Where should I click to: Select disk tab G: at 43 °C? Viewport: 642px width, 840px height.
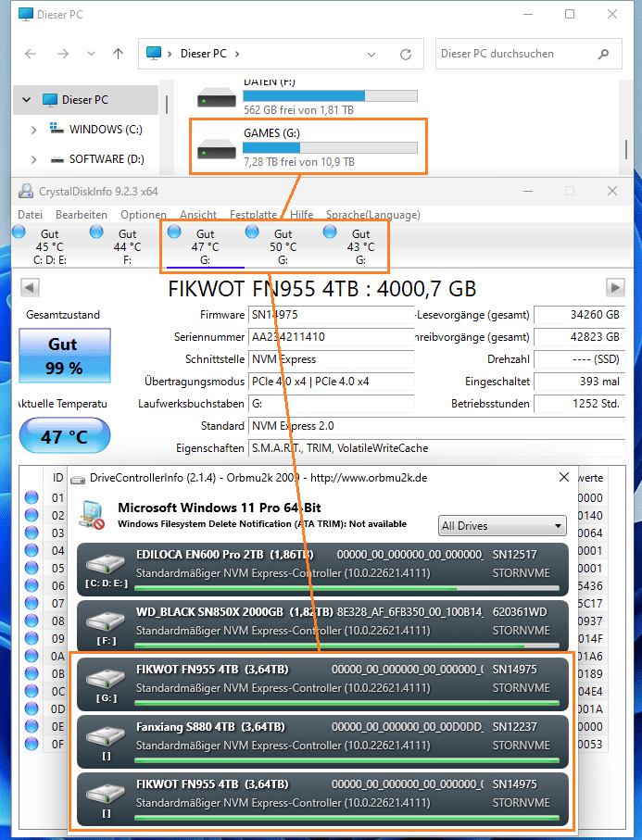[x=360, y=246]
